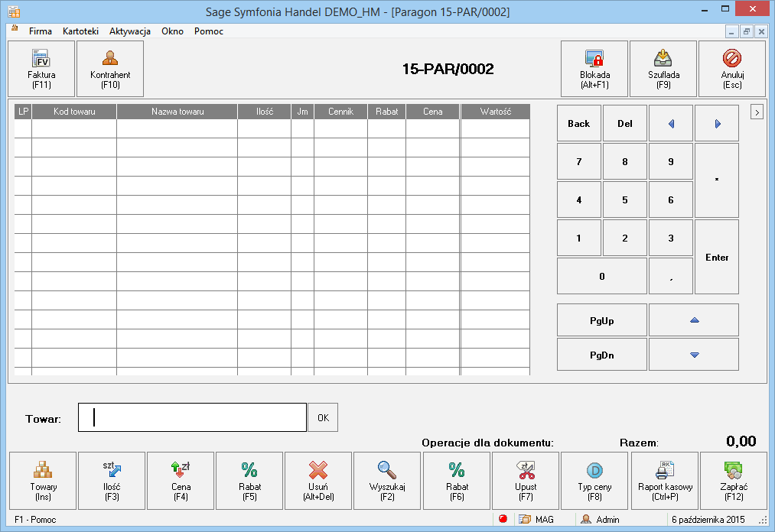Click the red status indicator in status bar

pyautogui.click(x=503, y=519)
